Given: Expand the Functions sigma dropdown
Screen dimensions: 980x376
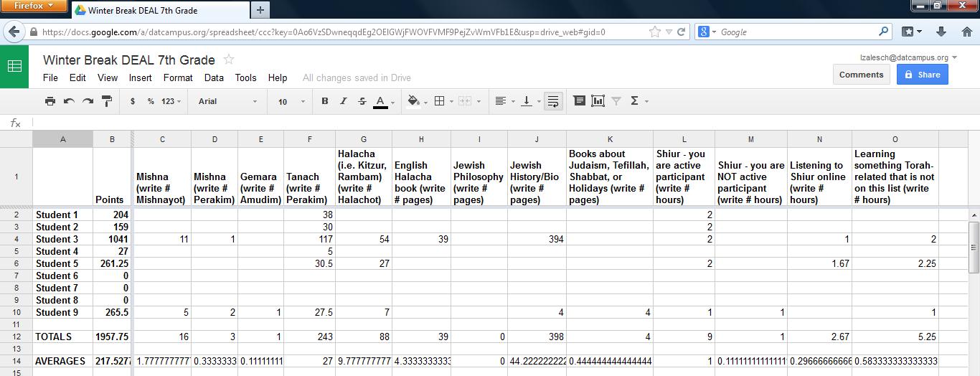Looking at the screenshot, I should pos(639,101).
